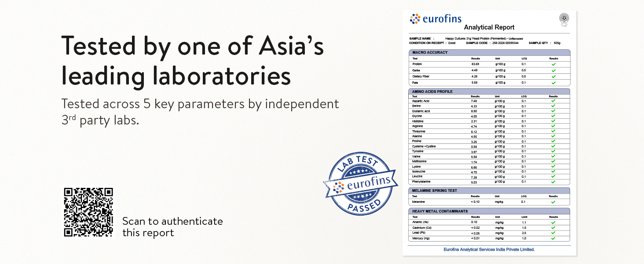This screenshot has height=264, width=644.
Task: Click the green checkmark in the Arsenic (As) row
Action: (553, 223)
